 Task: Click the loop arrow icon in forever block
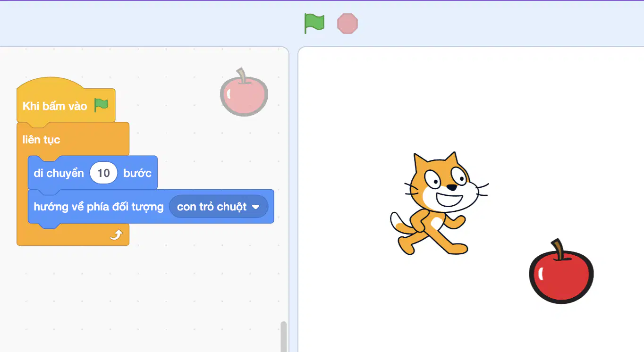(x=116, y=234)
